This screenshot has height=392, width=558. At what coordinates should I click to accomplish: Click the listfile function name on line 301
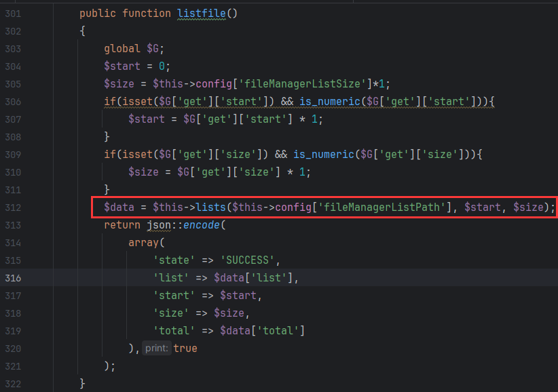click(202, 14)
